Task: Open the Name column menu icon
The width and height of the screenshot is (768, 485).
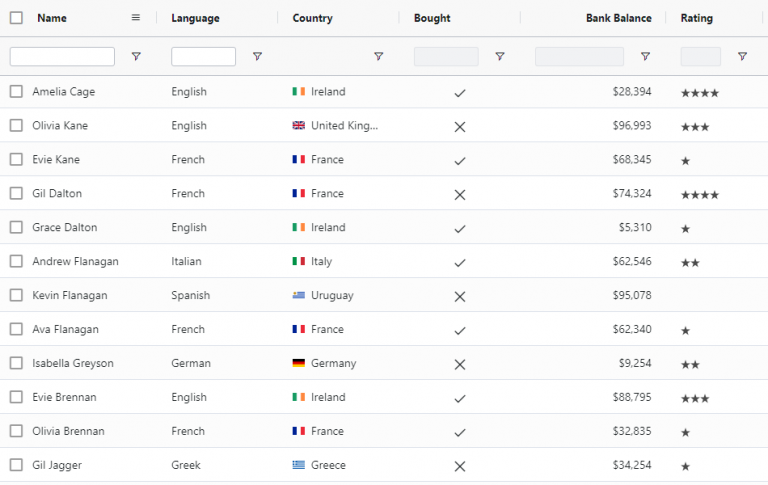Action: point(136,18)
